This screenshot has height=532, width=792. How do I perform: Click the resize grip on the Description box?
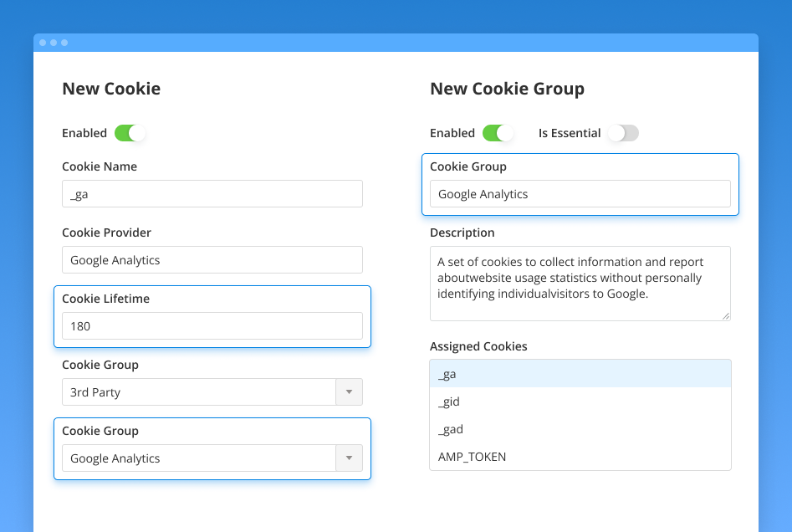(724, 314)
